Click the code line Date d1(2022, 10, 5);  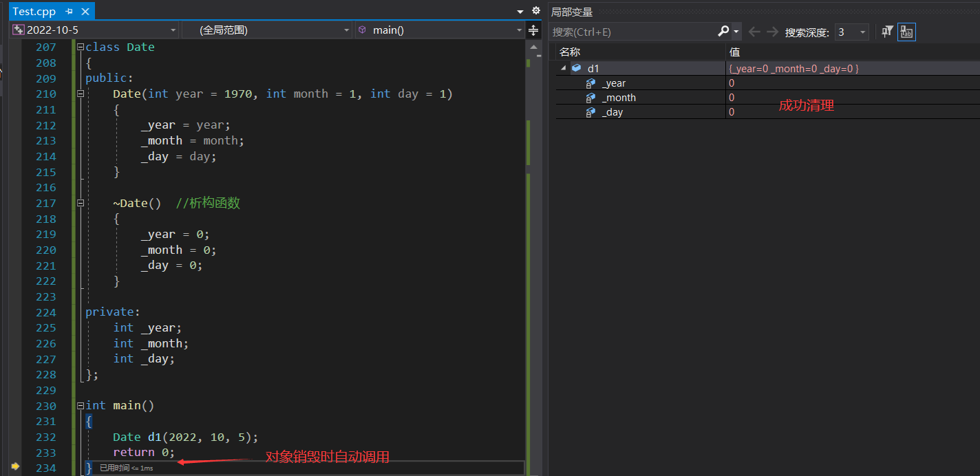click(186, 437)
